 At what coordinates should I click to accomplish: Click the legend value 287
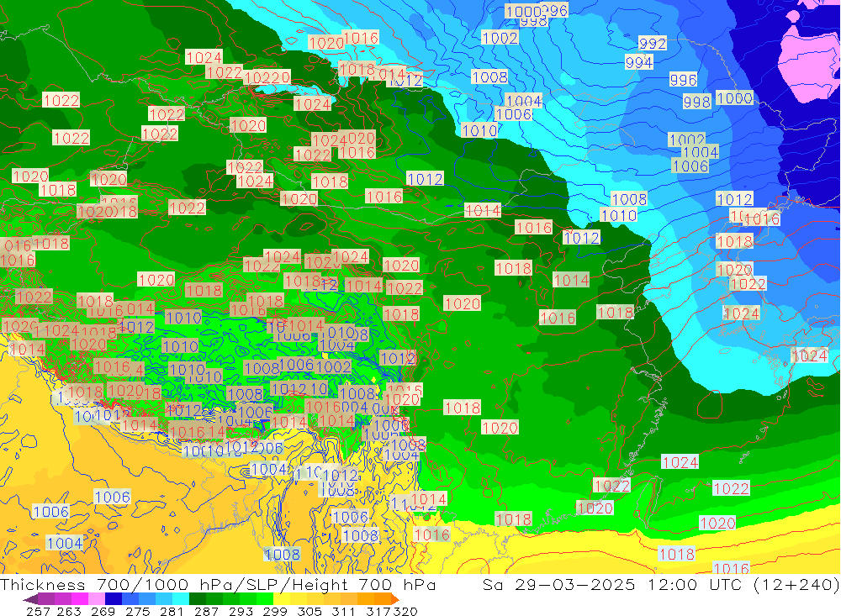[206, 611]
